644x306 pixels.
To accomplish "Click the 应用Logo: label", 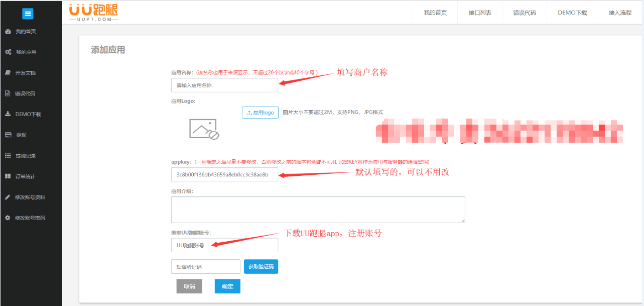I will point(183,101).
